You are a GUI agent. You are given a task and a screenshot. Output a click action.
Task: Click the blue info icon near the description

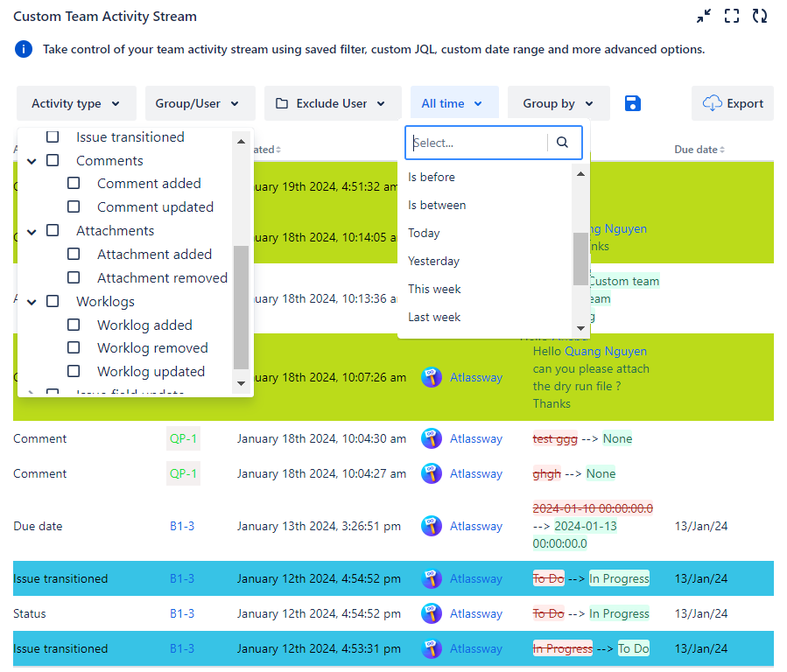22,49
